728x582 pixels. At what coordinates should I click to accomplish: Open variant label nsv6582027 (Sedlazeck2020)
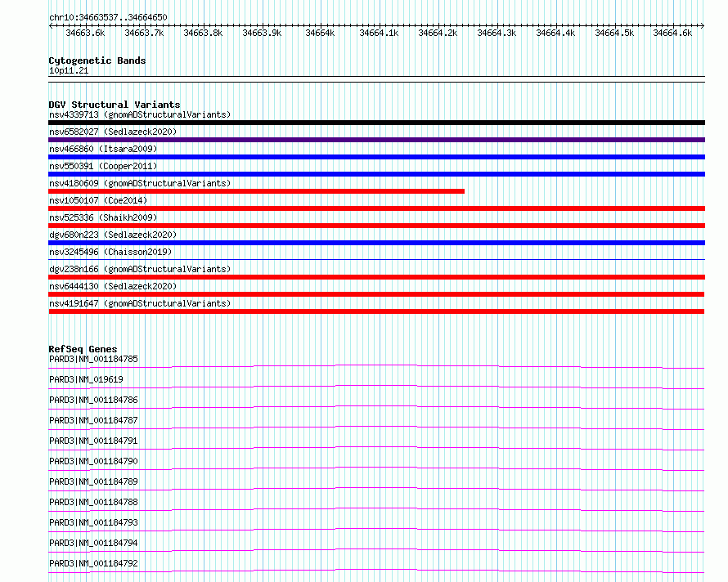(113, 132)
